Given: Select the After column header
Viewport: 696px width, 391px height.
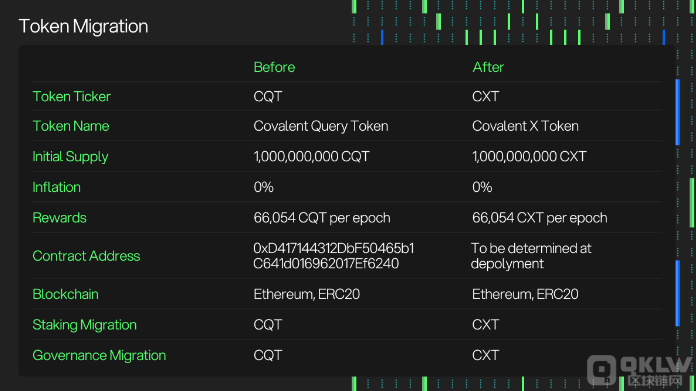Looking at the screenshot, I should tap(488, 67).
